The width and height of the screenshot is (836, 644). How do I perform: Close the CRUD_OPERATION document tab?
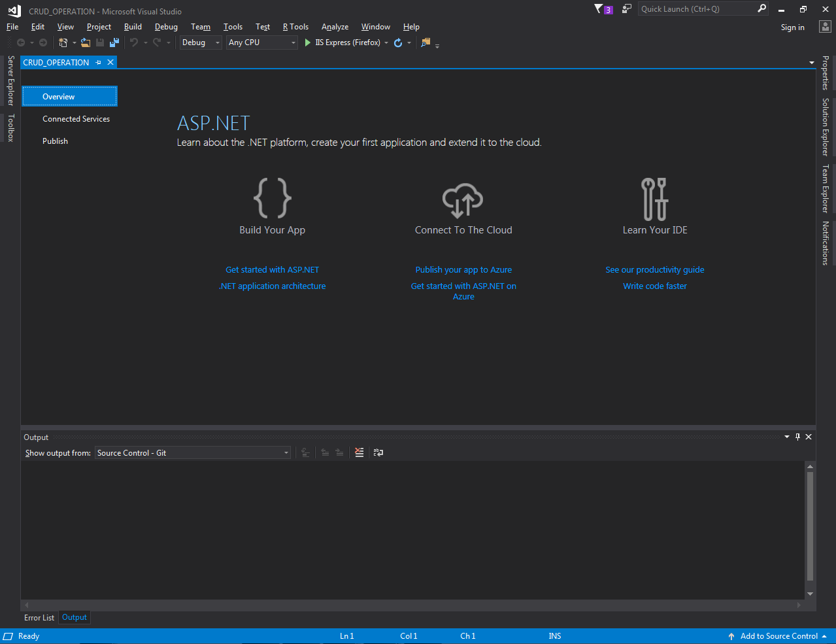tap(110, 62)
